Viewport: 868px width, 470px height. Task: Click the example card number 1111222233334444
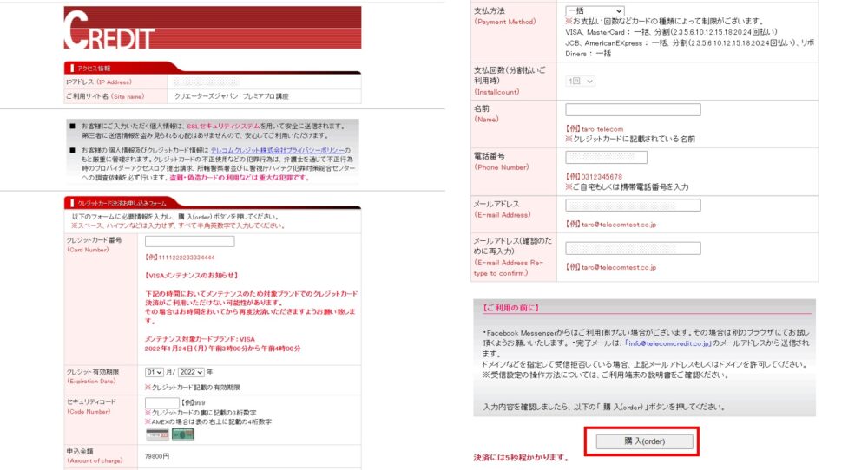pos(187,258)
